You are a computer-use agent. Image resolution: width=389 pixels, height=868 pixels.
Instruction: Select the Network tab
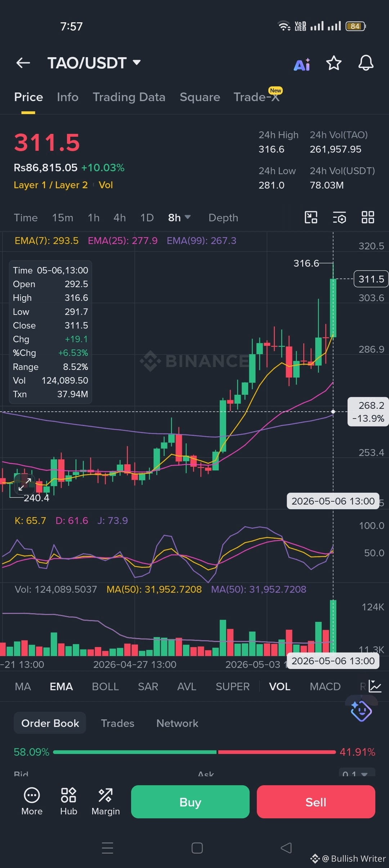(x=177, y=723)
